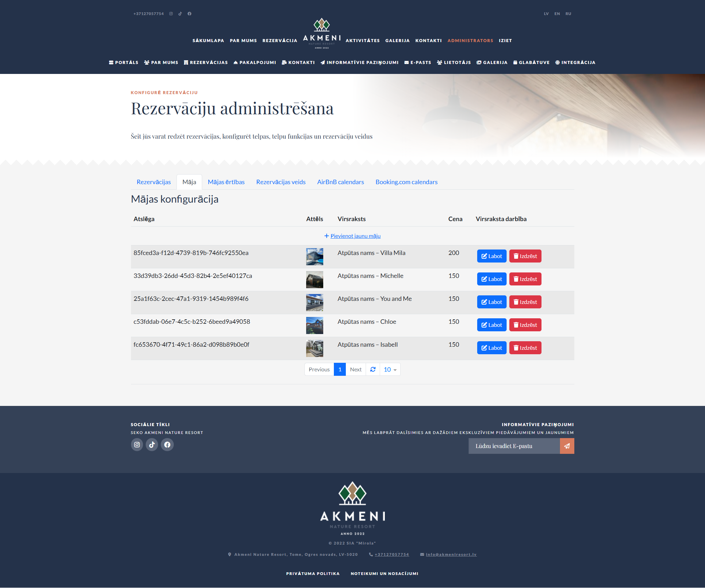This screenshot has height=588, width=705.
Task: Select the AirBnB calendars tab
Action: (340, 182)
